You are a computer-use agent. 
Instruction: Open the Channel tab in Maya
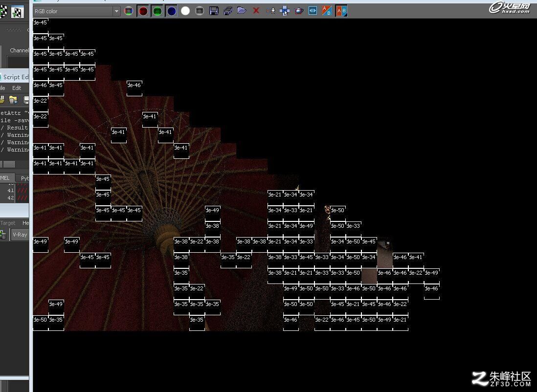(19, 50)
